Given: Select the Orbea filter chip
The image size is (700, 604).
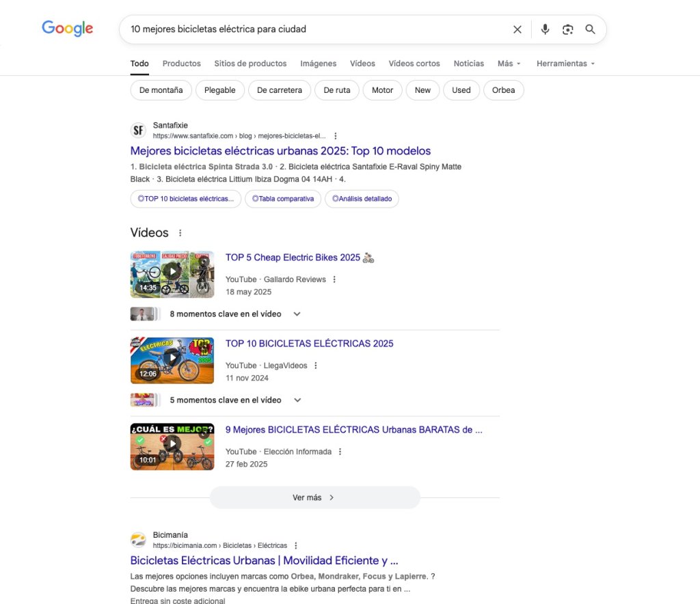Looking at the screenshot, I should coord(503,90).
